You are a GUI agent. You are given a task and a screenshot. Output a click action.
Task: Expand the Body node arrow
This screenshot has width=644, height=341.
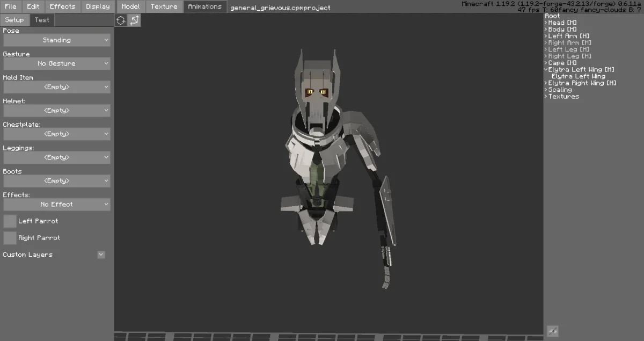(x=546, y=30)
